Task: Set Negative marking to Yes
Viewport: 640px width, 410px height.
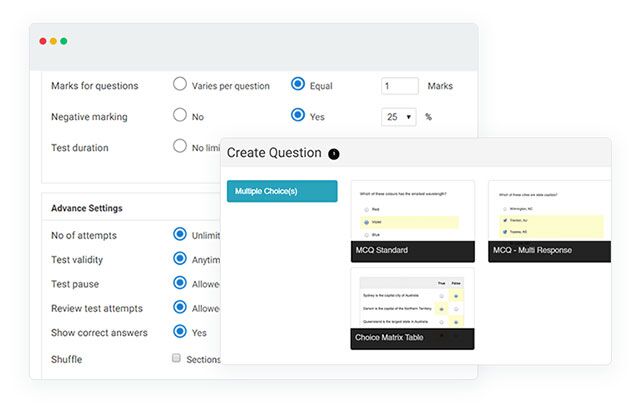Action: (298, 115)
